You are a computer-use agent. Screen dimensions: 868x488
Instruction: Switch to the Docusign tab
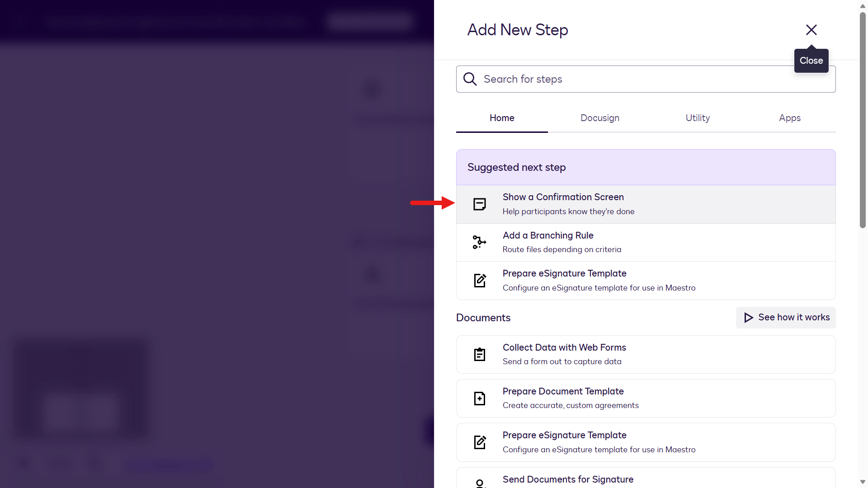[600, 118]
